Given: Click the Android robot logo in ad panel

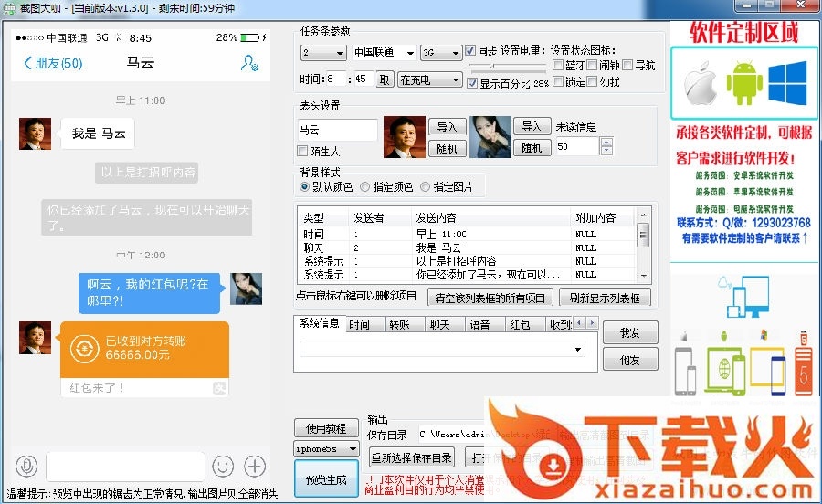Looking at the screenshot, I should tap(744, 83).
